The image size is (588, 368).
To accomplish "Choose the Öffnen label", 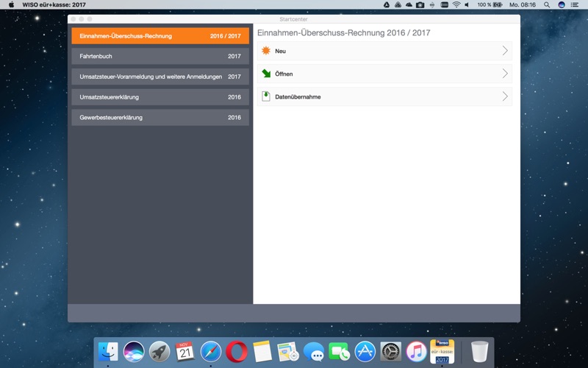I will click(284, 74).
